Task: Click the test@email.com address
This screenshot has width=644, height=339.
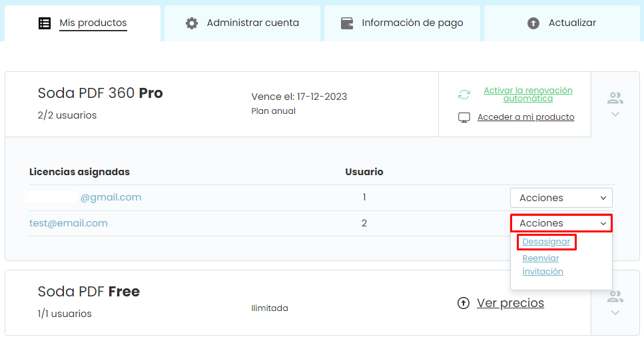Action: (x=68, y=223)
